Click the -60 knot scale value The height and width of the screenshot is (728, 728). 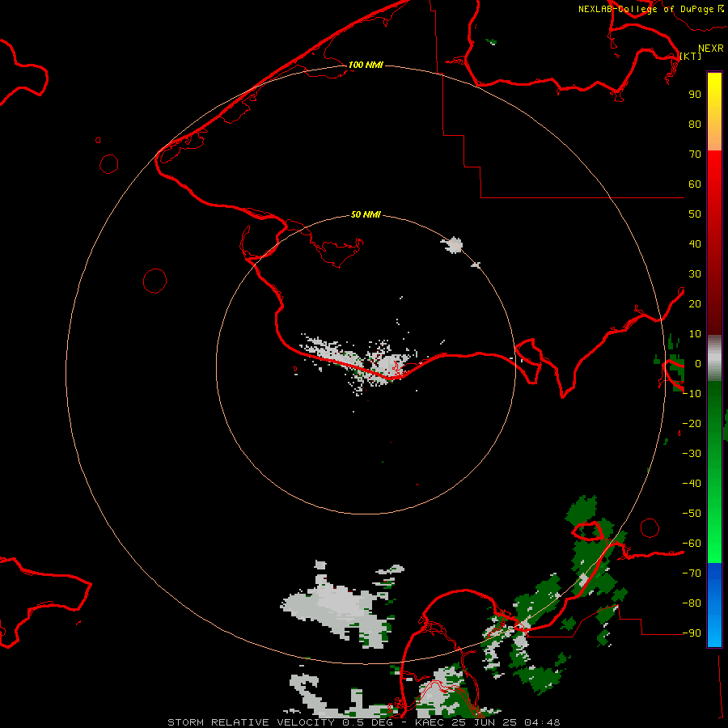tap(692, 544)
